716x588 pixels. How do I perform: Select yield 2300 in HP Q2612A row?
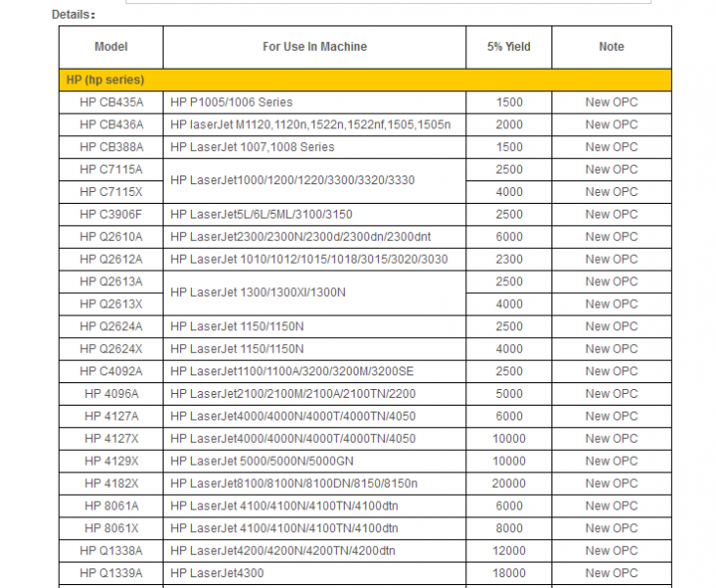508,259
